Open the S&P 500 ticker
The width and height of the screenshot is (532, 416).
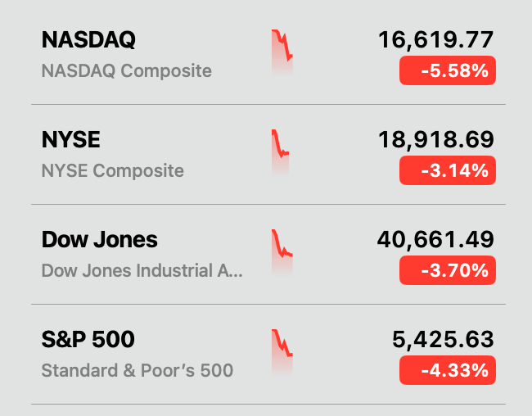point(88,340)
